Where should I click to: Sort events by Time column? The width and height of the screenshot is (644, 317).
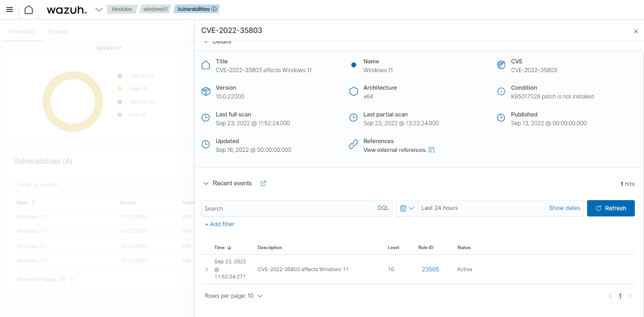click(223, 248)
